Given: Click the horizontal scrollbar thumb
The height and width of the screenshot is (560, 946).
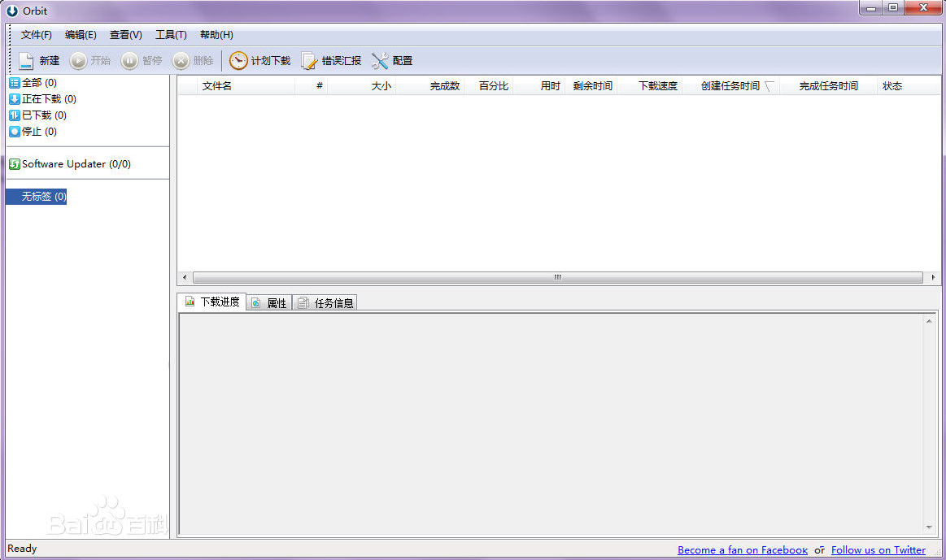Looking at the screenshot, I should (x=557, y=278).
